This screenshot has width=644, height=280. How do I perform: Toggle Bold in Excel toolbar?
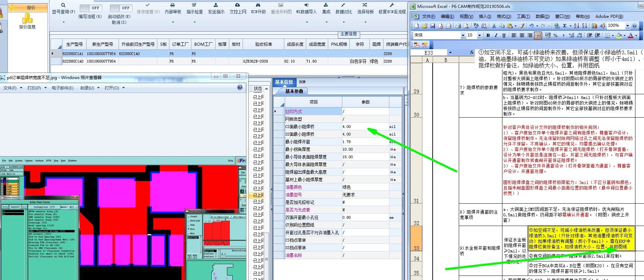point(488,35)
